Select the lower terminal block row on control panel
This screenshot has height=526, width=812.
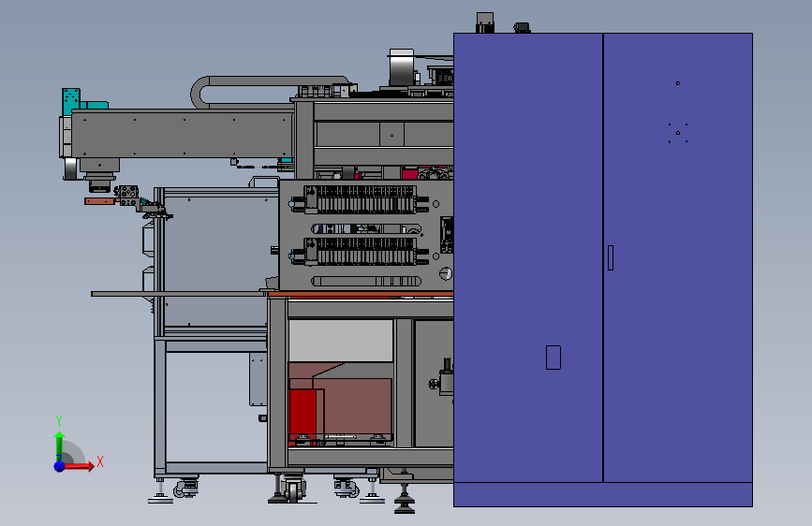click(361, 251)
